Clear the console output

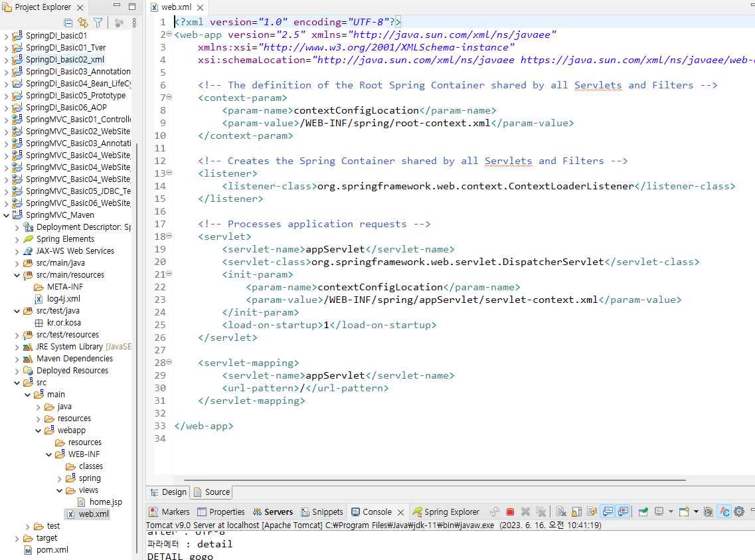point(561,512)
